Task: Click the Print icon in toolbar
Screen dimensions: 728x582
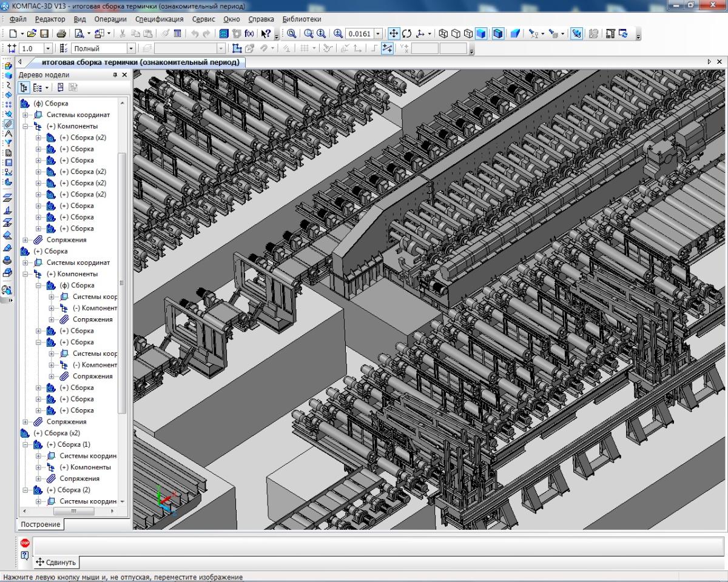Action: click(61, 34)
